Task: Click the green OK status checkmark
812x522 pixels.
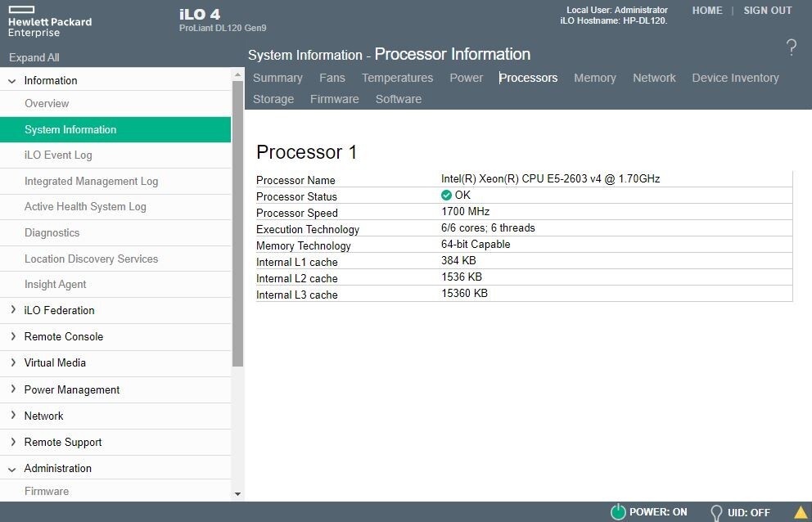Action: 446,196
